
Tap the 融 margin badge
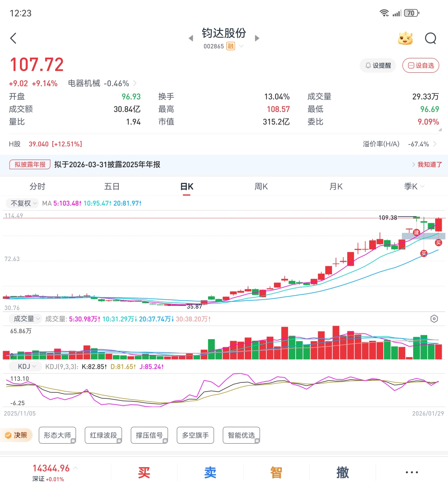click(231, 46)
